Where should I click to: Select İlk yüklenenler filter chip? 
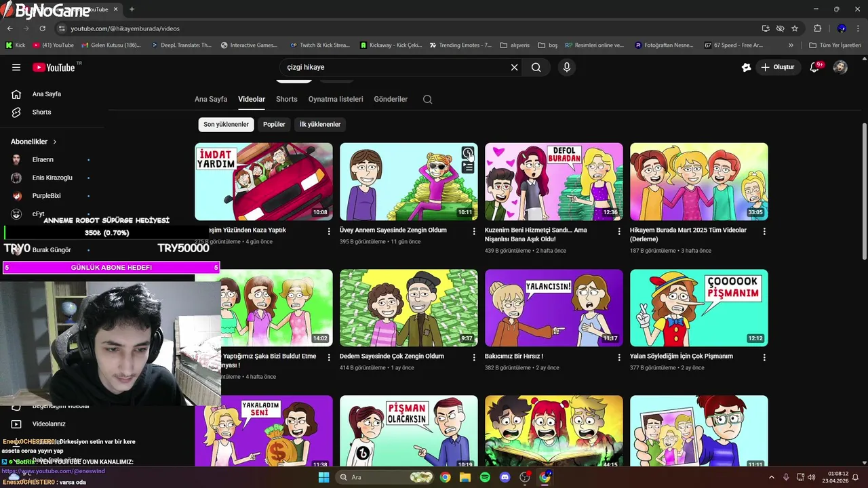(320, 124)
